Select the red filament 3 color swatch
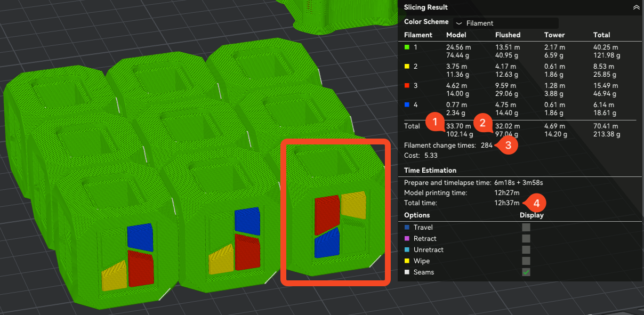Screen dimensions: 644x315 click(407, 85)
